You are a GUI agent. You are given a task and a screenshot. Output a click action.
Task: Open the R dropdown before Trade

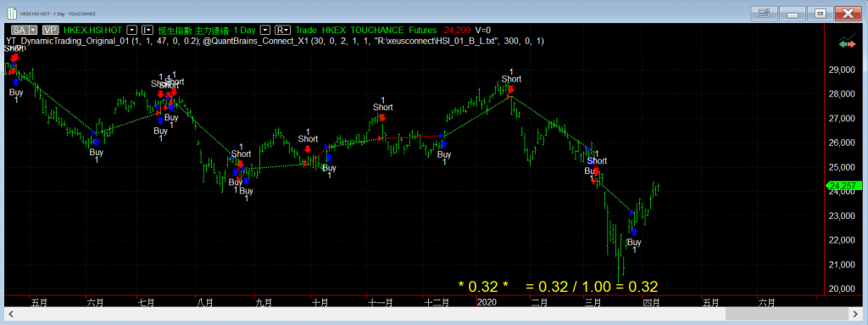(283, 30)
